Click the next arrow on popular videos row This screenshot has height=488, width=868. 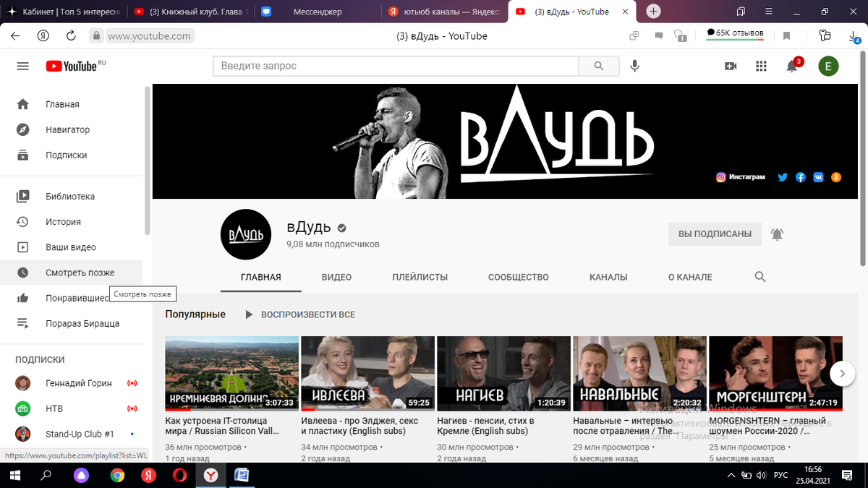coord(842,374)
